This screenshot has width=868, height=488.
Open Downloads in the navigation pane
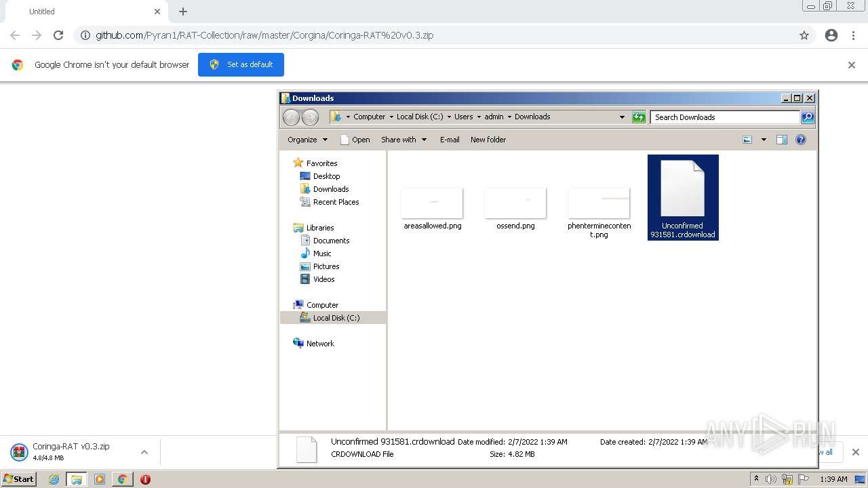point(324,189)
